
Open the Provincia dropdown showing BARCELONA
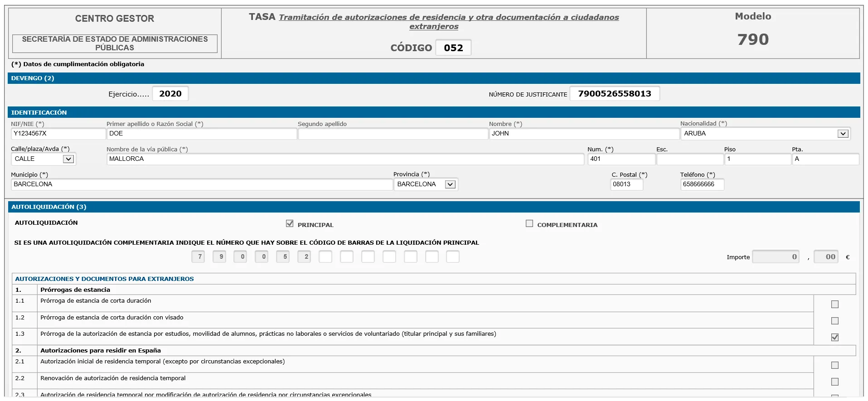pyautogui.click(x=426, y=184)
